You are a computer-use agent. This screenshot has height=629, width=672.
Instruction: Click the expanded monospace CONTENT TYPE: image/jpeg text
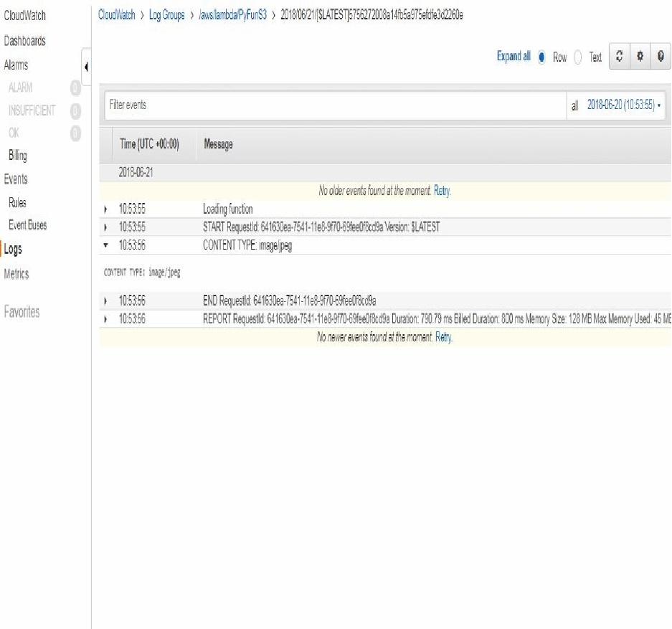142,273
